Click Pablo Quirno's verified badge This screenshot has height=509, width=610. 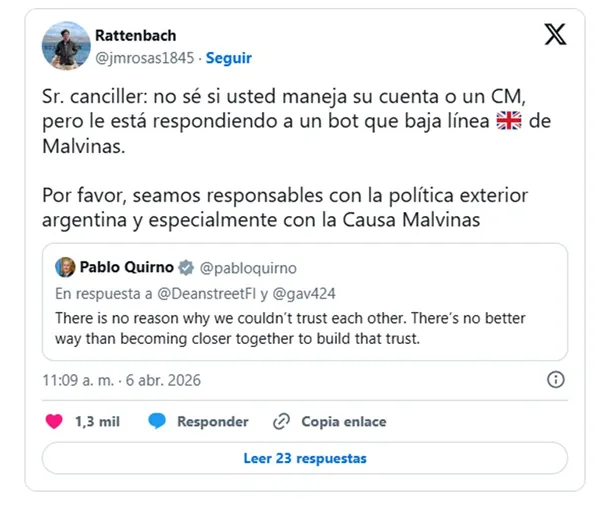[185, 268]
